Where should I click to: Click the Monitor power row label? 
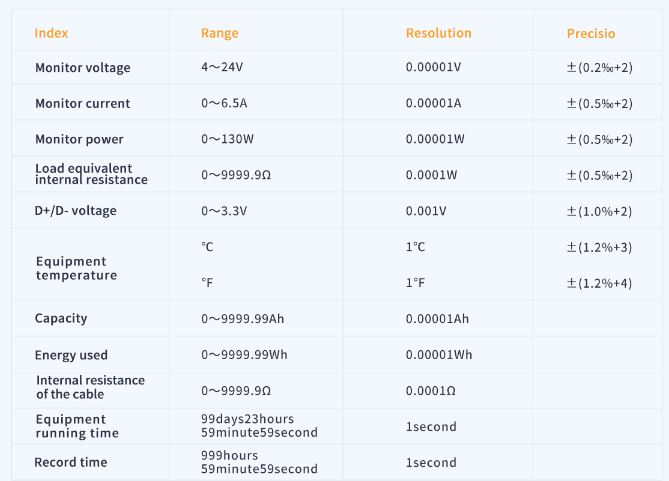click(79, 140)
